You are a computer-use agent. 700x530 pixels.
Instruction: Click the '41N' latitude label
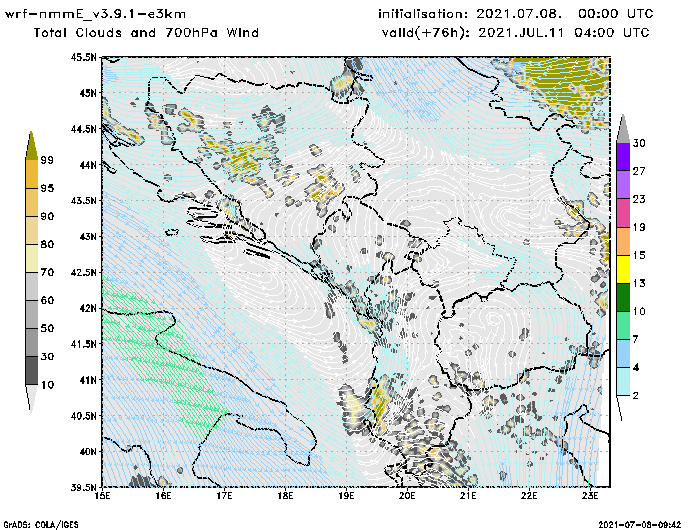(88, 380)
